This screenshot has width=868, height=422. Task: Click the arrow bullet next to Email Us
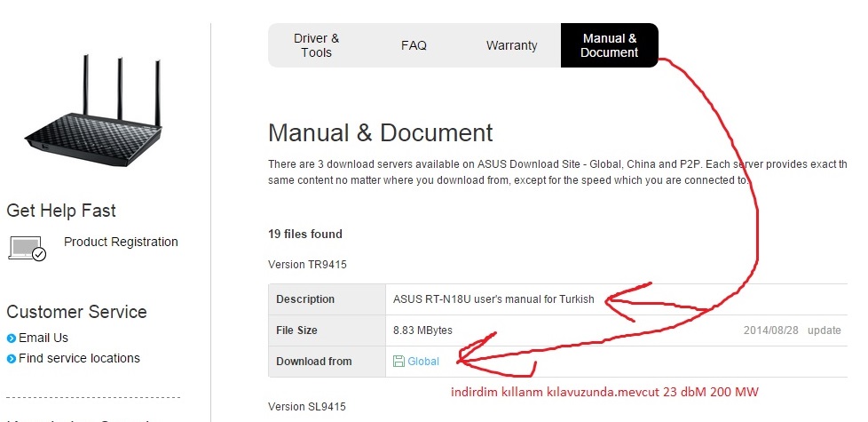[x=11, y=338]
